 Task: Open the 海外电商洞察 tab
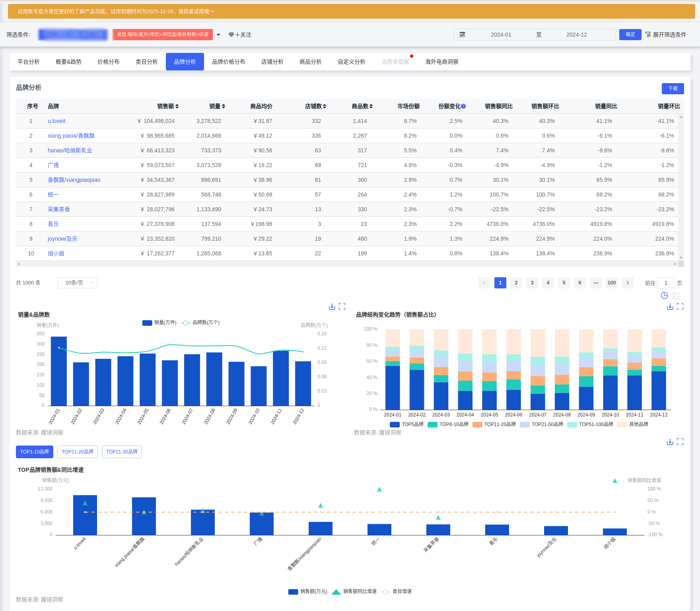pos(442,62)
